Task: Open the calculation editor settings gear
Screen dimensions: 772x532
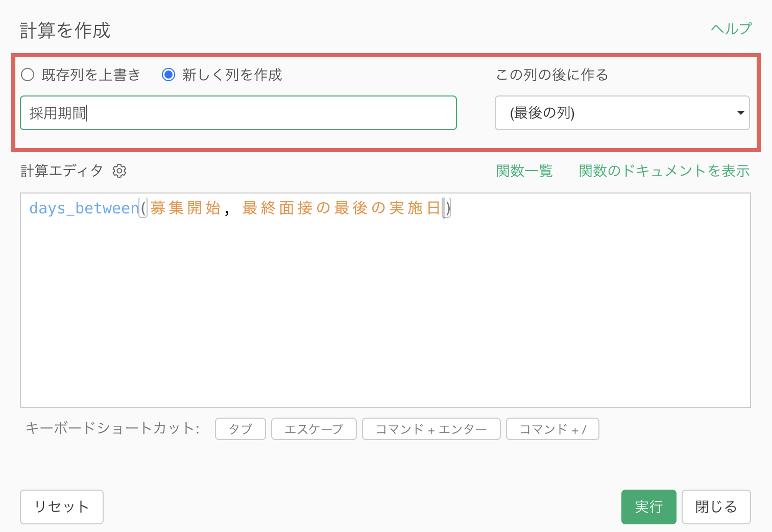Action: click(x=119, y=171)
